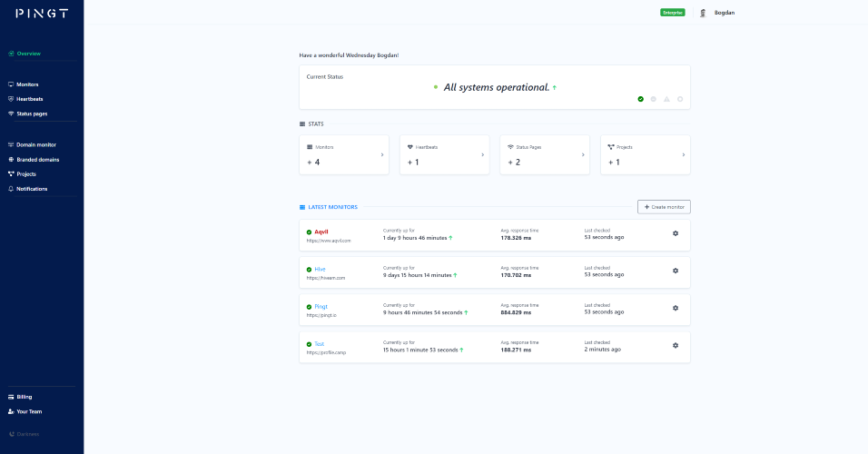Click Bogdan's user avatar icon
Viewport: 868px width, 454px height.
point(703,13)
